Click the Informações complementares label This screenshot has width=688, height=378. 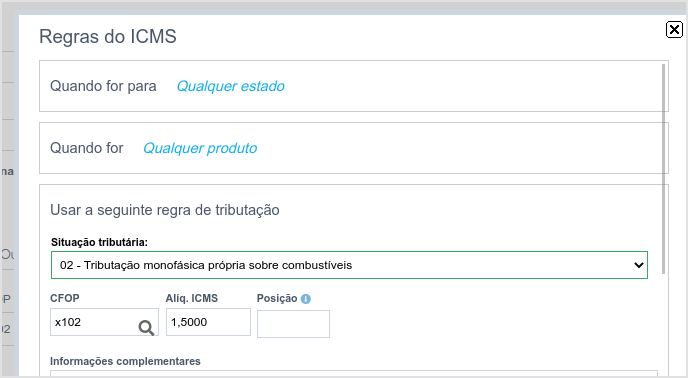(125, 361)
